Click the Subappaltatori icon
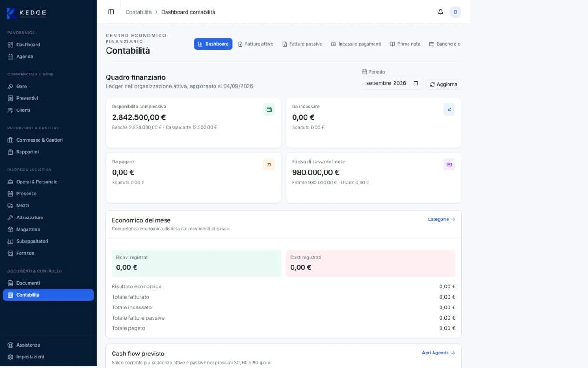This screenshot has height=368, width=588. coord(11,241)
